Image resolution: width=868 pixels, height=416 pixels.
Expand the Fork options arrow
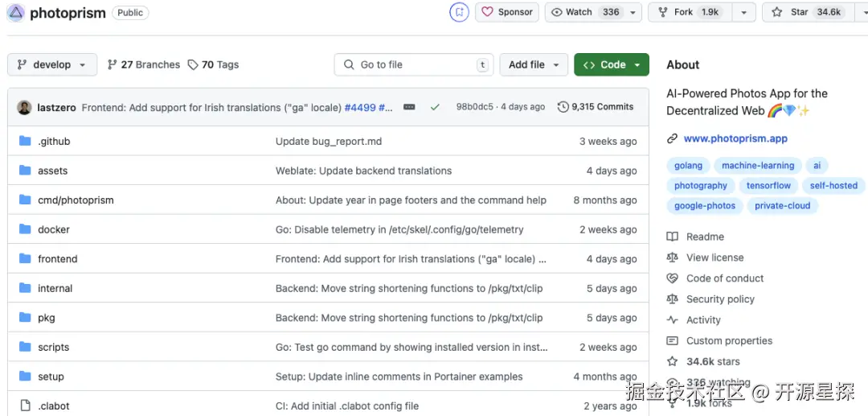click(743, 12)
